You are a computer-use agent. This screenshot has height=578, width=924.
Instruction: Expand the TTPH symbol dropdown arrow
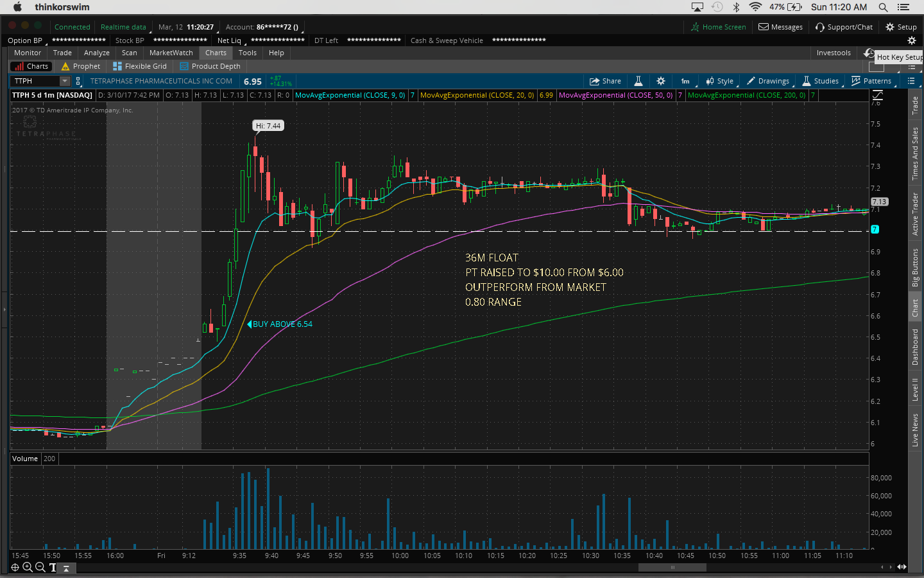[65, 81]
